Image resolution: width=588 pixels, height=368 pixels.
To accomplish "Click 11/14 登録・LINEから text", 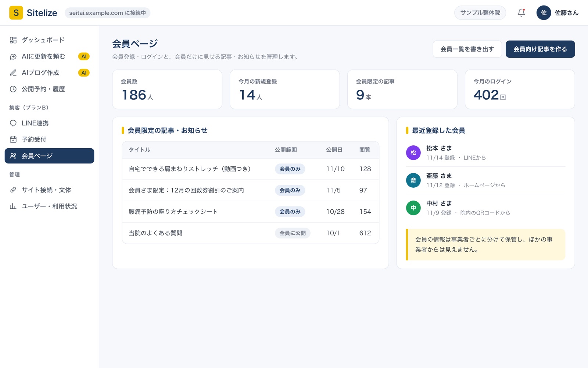I will [x=456, y=158].
